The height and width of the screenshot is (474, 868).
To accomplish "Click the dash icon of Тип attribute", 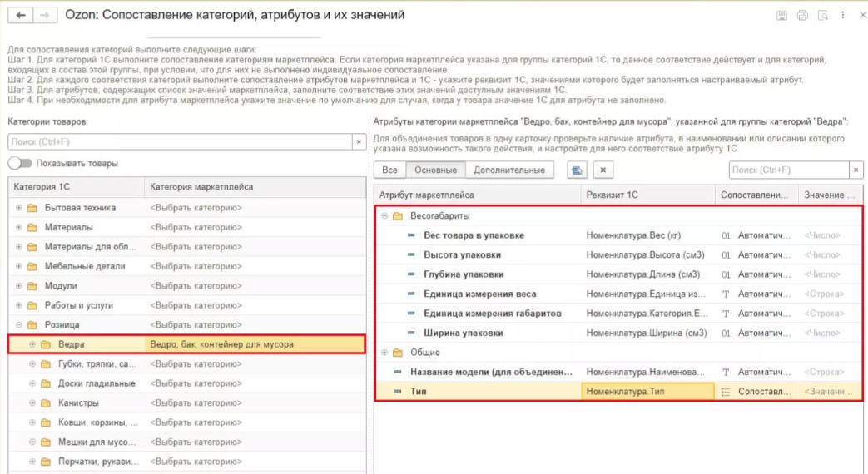I will 398,391.
